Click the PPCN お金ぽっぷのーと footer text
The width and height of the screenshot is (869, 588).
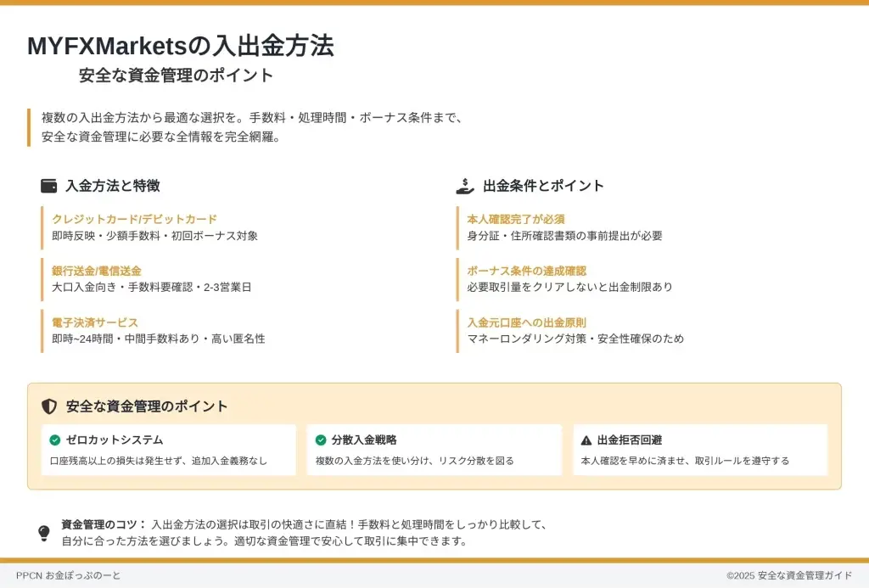pyautogui.click(x=69, y=575)
